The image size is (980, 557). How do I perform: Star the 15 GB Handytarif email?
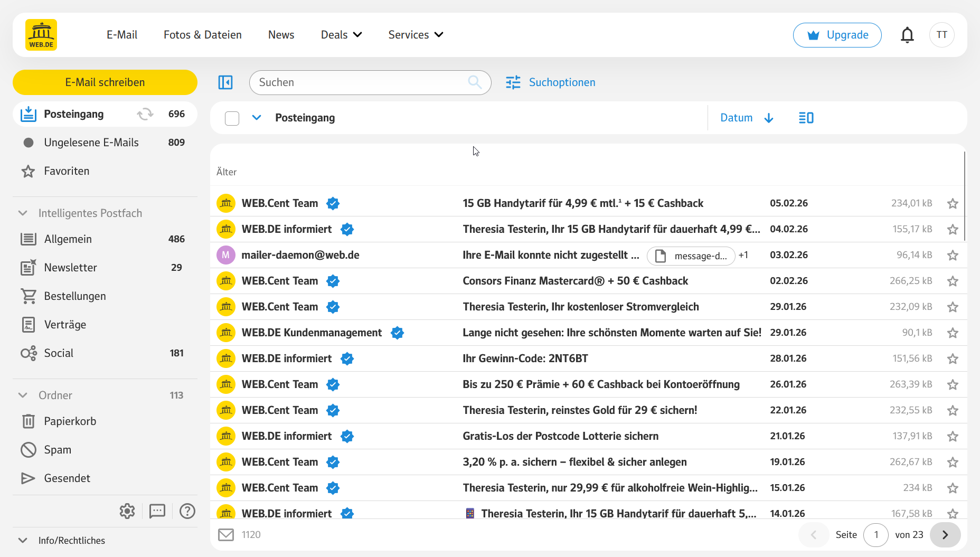point(953,204)
